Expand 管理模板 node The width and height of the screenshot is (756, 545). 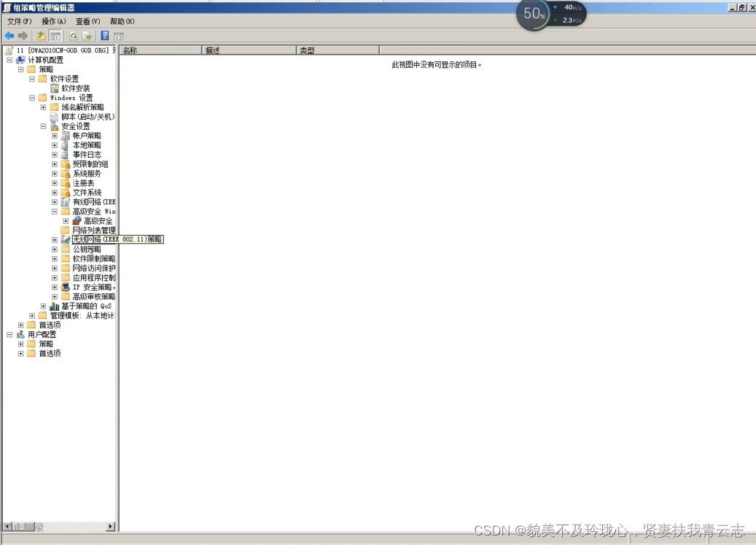32,316
